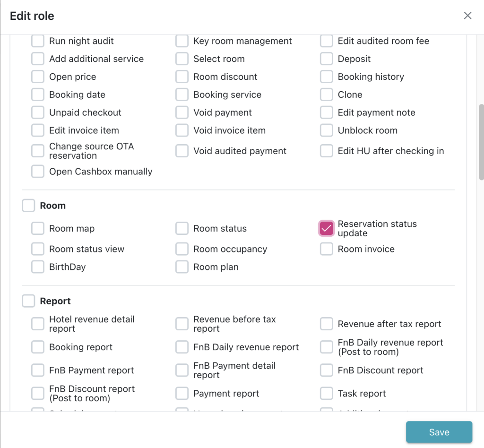The image size is (484, 448).
Task: Check the Unblock room option
Action: point(326,130)
